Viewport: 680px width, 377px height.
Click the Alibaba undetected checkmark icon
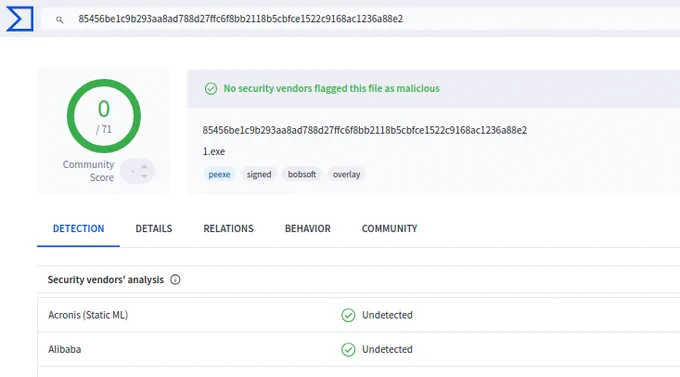[x=348, y=350]
